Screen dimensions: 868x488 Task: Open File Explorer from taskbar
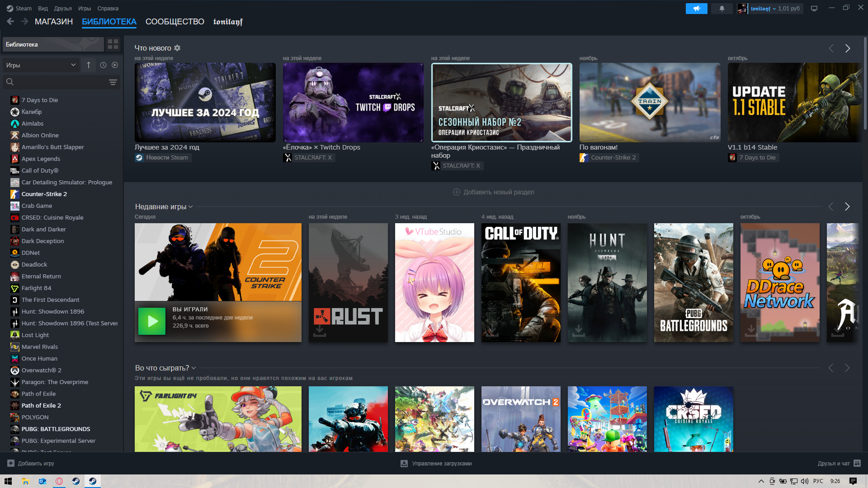pyautogui.click(x=26, y=481)
